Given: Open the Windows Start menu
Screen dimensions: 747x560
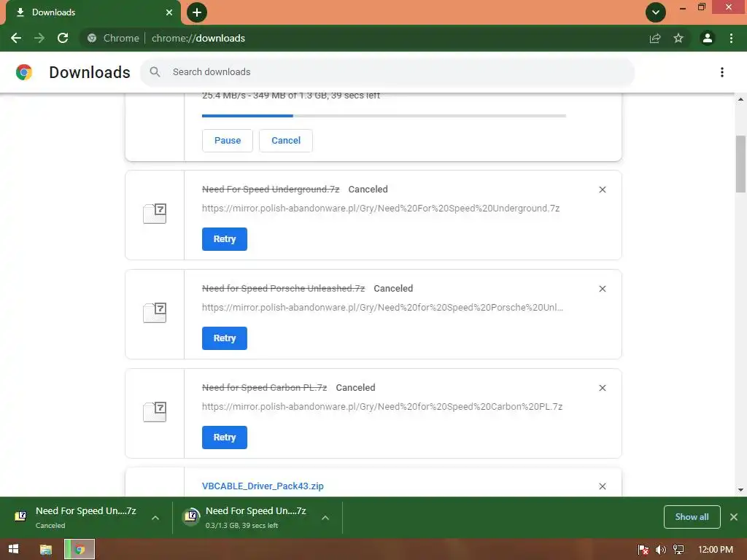Looking at the screenshot, I should pos(13,549).
